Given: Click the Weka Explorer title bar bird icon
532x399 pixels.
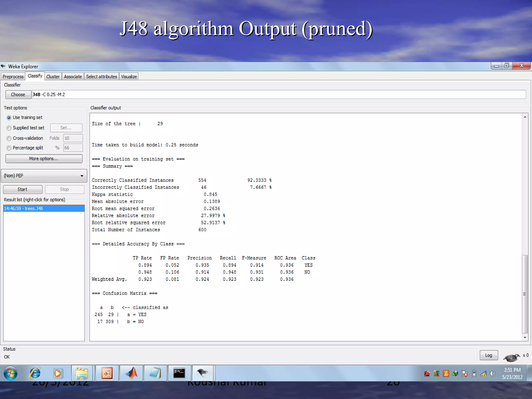Looking at the screenshot, I should point(3,66).
